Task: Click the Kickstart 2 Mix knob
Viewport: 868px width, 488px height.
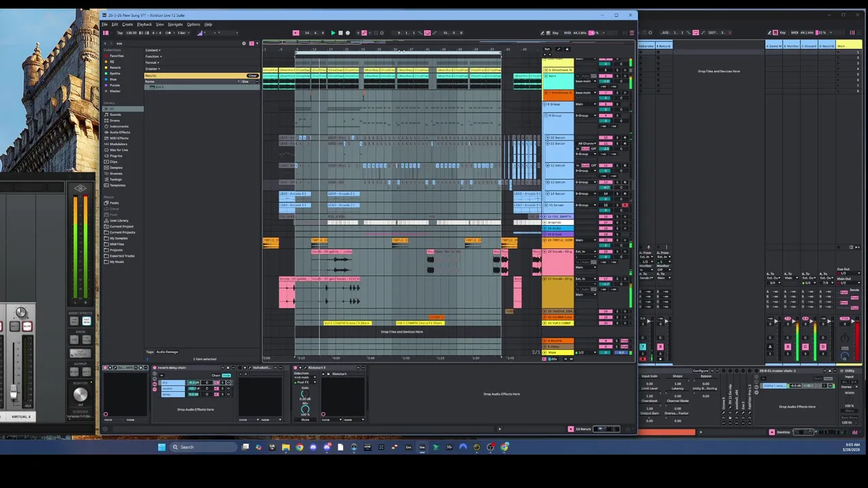Action: [x=305, y=409]
